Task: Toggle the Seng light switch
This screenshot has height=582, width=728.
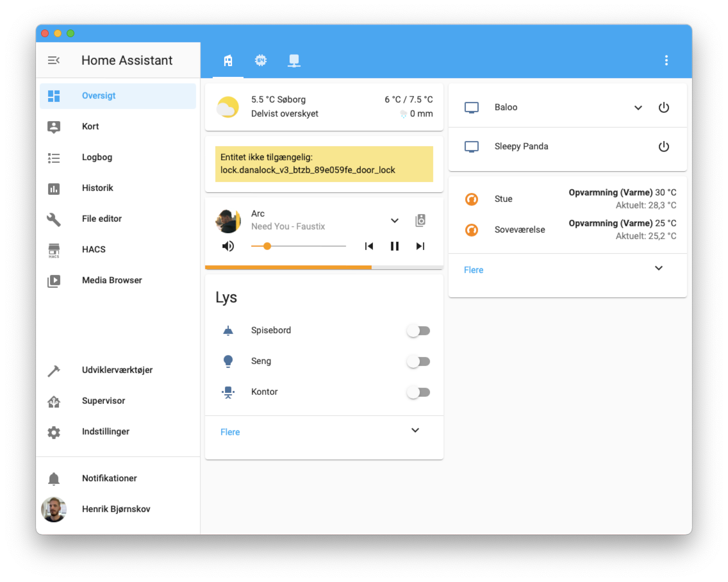Action: (418, 362)
